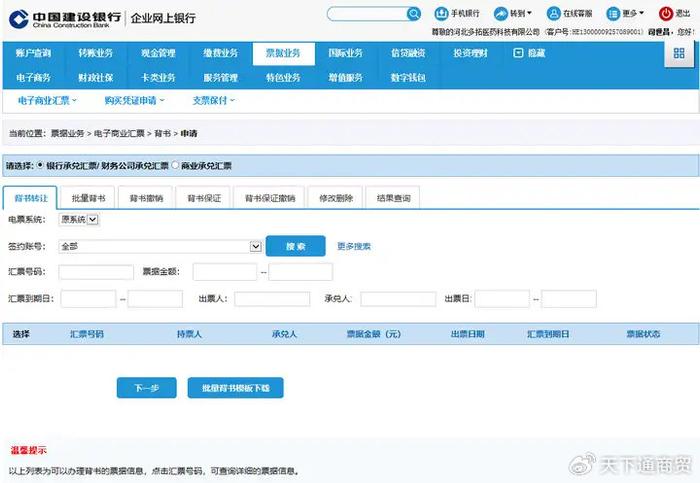The height and width of the screenshot is (483, 700).
Task: Click 电子商业汇票 in the breadcrumb
Action: (x=119, y=133)
